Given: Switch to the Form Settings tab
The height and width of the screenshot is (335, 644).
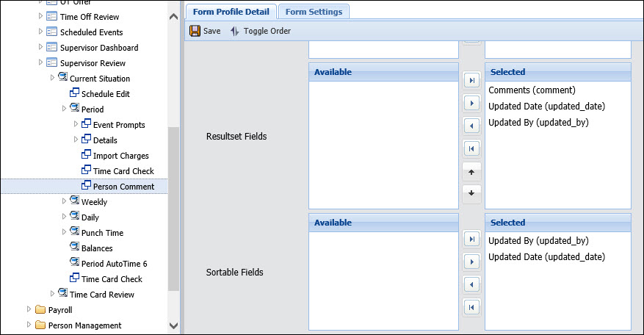Looking at the screenshot, I should [x=314, y=12].
